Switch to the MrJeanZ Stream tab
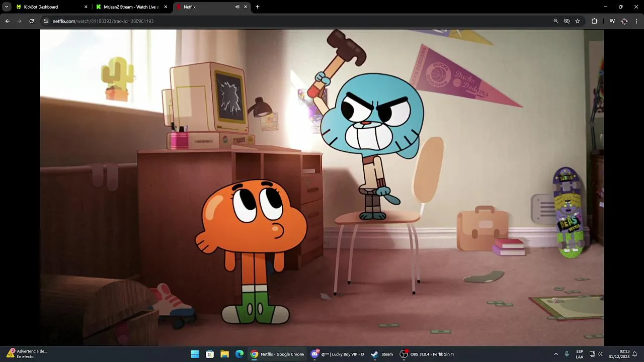Image resolution: width=644 pixels, height=362 pixels. [x=132, y=7]
